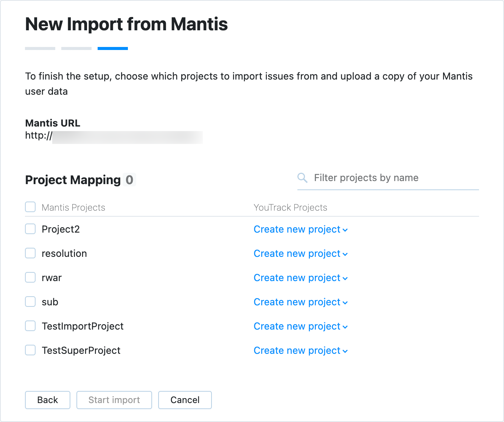Screen dimensions: 504x422
Task: Focus the Filter projects by name field
Action: tap(394, 178)
